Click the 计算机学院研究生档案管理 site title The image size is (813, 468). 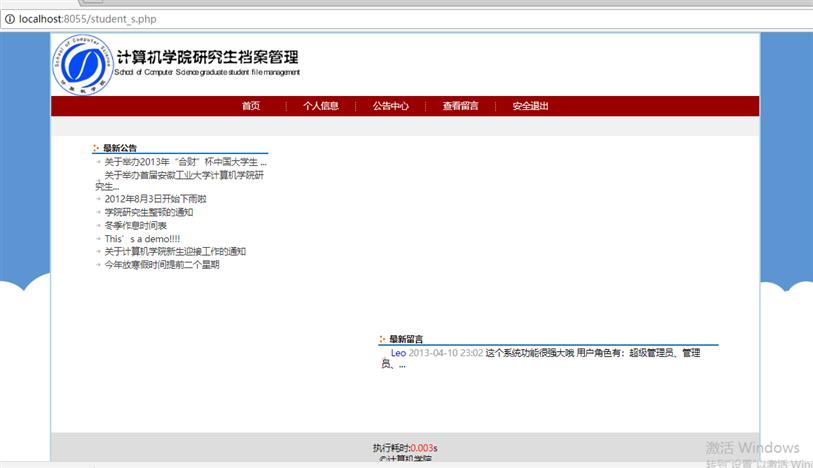click(x=207, y=58)
